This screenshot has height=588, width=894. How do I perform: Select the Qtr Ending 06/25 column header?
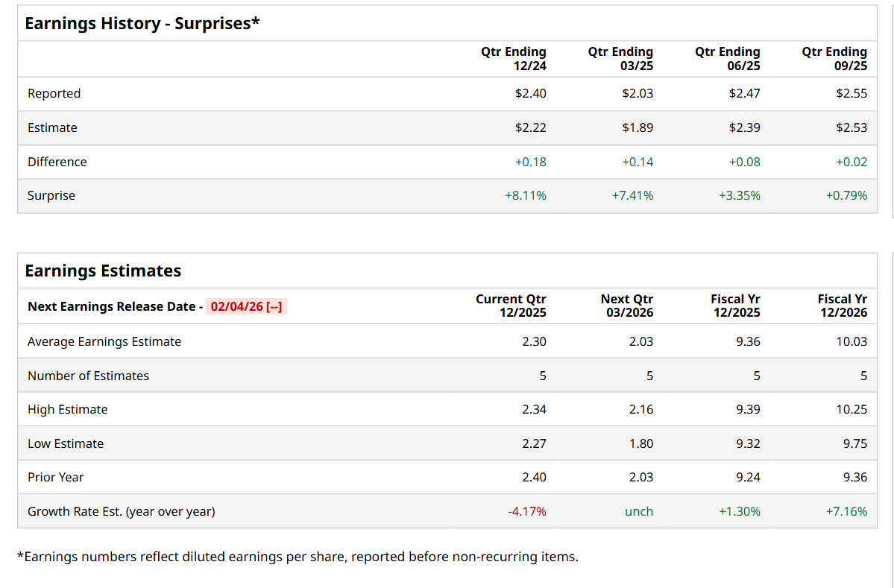[727, 59]
